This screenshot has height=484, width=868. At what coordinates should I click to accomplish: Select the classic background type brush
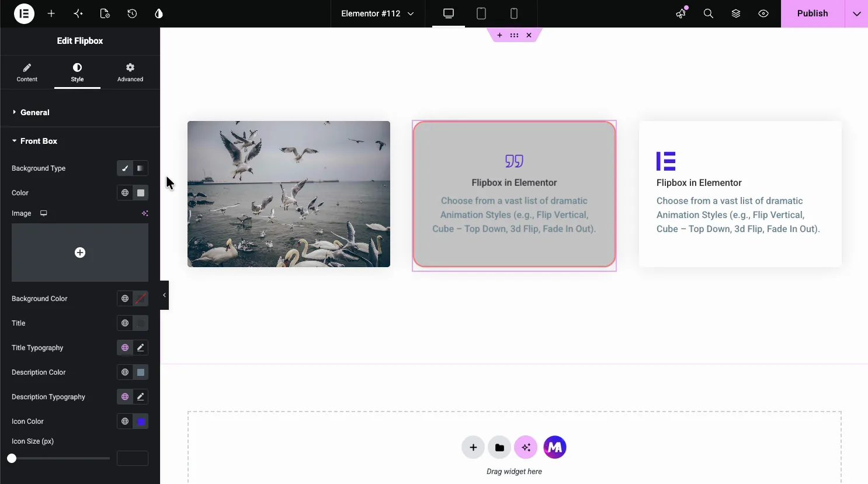pyautogui.click(x=125, y=168)
